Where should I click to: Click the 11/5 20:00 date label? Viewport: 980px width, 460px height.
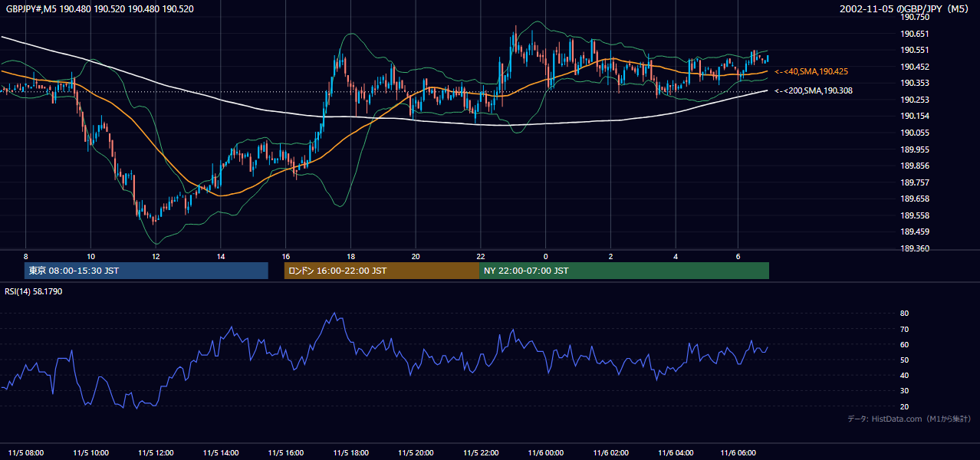416,452
